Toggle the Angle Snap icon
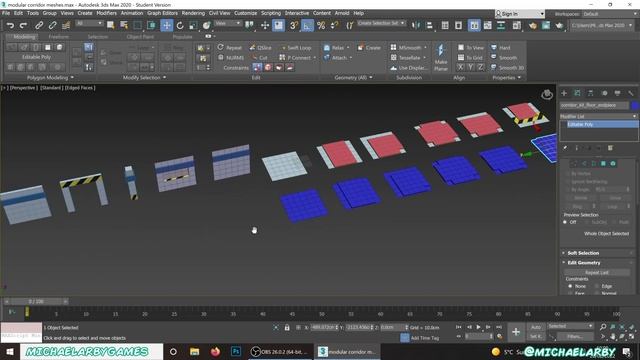 point(307,25)
